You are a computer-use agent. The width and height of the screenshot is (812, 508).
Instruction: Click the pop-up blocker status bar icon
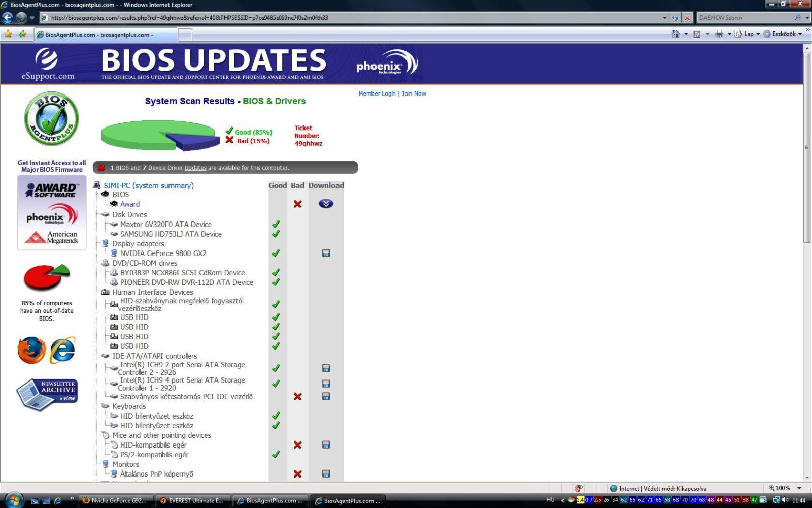[579, 488]
